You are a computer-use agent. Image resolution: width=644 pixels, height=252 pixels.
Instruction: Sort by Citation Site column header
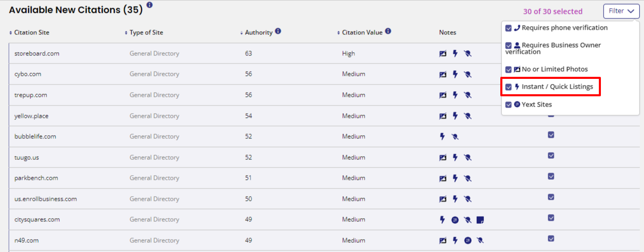pos(32,32)
